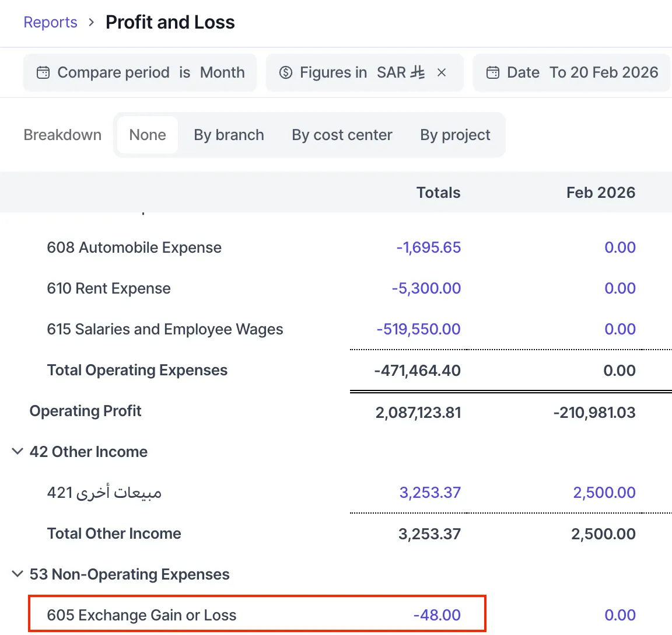Collapse the 42 Other Income section
Viewport: 672px width, 635px height.
[17, 452]
